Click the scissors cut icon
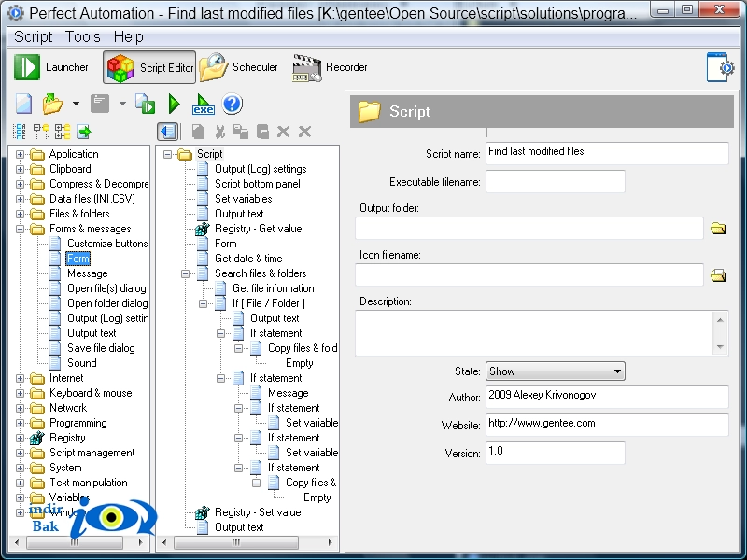This screenshot has height=560, width=747. point(219,132)
